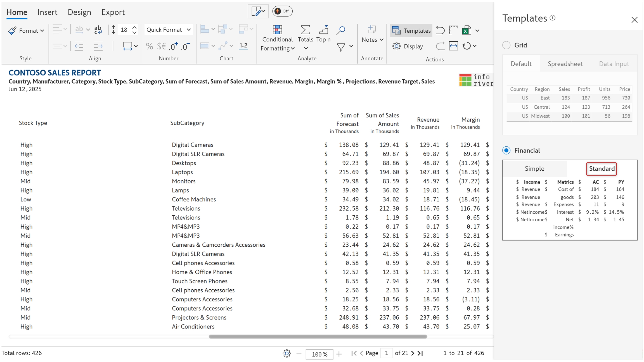Click the Totals sigma icon
This screenshot has height=362, width=644.
(x=305, y=30)
